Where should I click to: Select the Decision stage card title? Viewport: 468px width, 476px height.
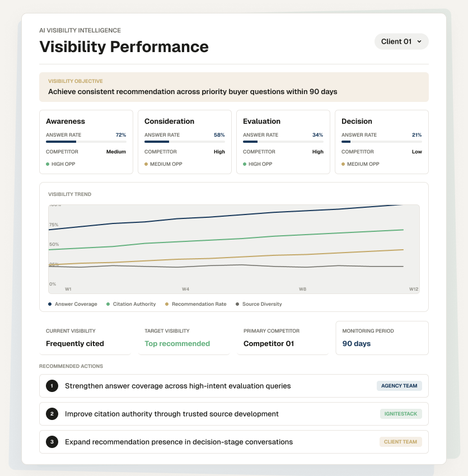click(x=357, y=122)
